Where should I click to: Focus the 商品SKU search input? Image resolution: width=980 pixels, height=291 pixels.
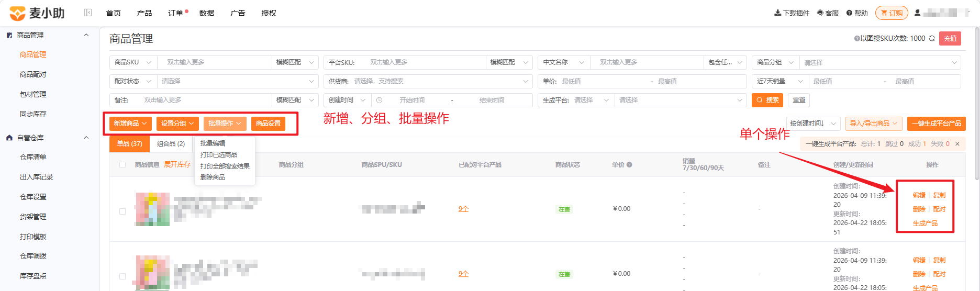click(215, 62)
